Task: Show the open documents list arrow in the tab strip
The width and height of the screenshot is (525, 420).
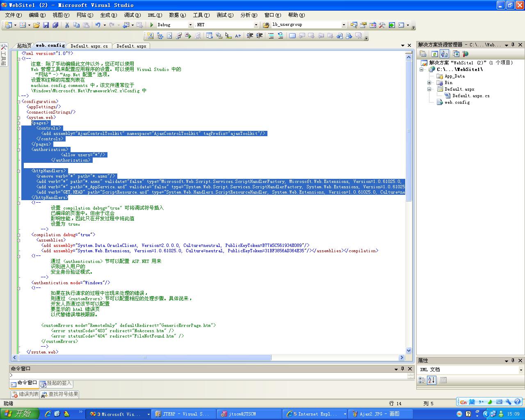Action: point(403,45)
